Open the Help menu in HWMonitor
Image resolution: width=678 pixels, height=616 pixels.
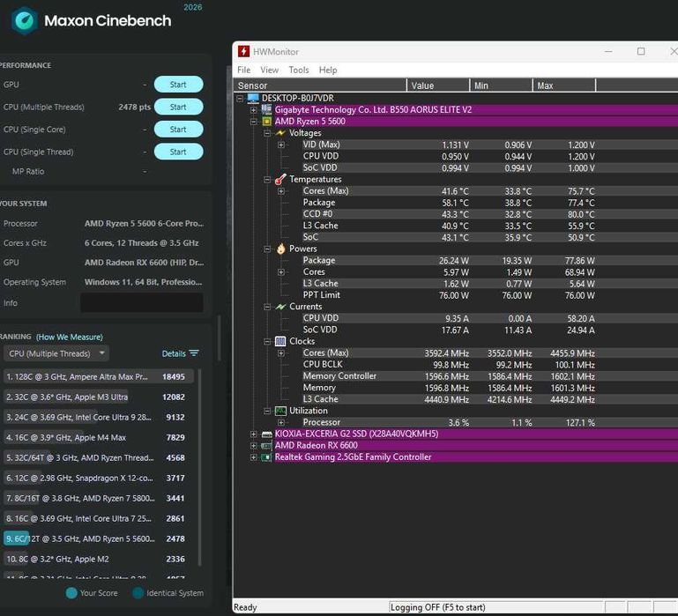[328, 70]
